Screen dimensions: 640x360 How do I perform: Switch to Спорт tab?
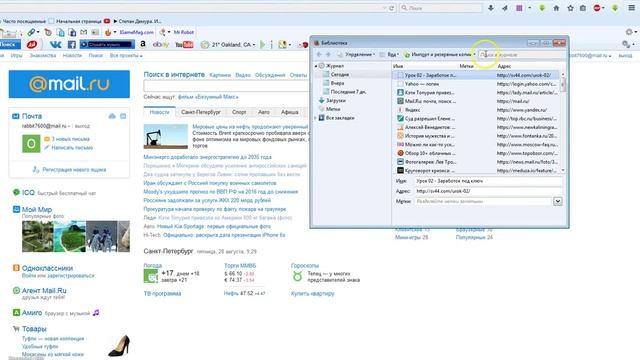239,112
